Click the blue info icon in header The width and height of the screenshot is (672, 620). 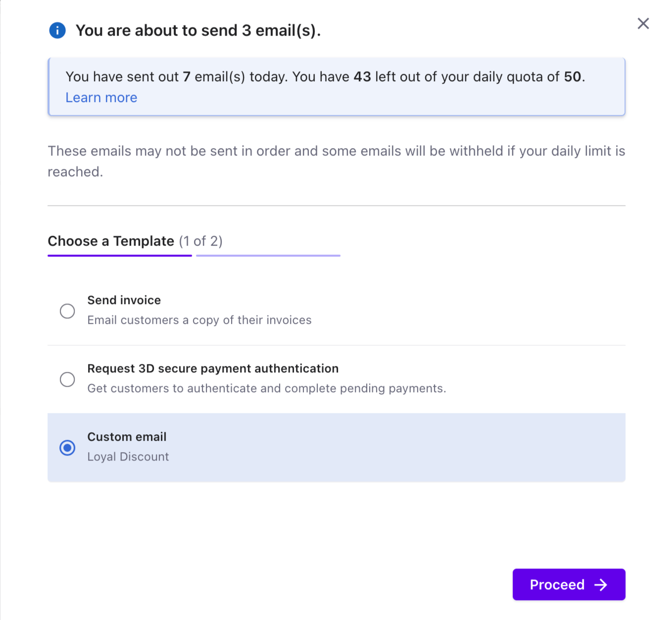(x=57, y=31)
